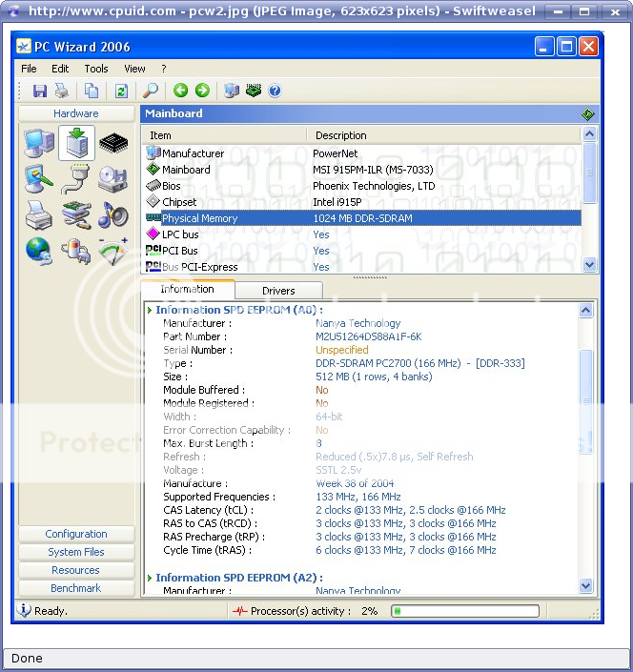Click the Save floppy disk toolbar icon
The width and height of the screenshot is (633, 672).
coord(40,91)
